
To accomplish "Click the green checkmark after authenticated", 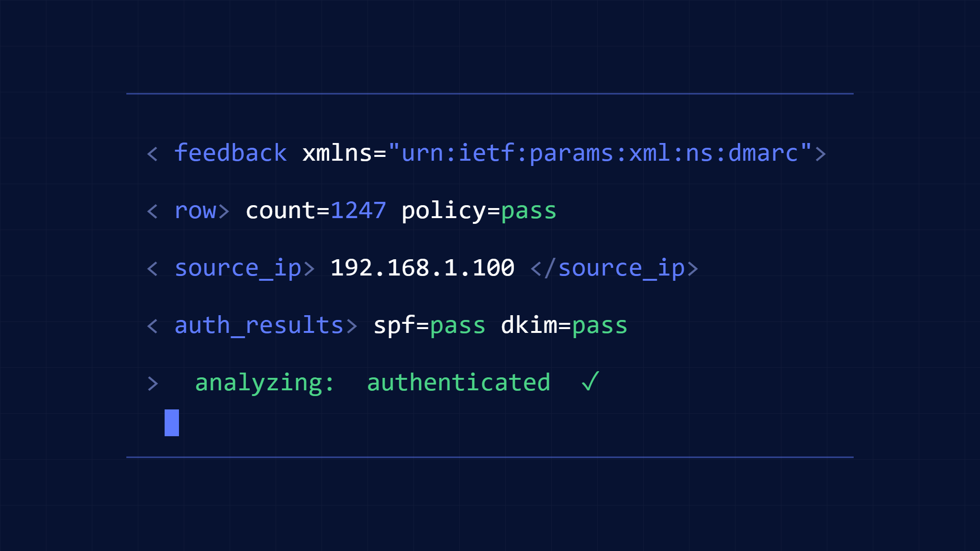I will pyautogui.click(x=590, y=382).
